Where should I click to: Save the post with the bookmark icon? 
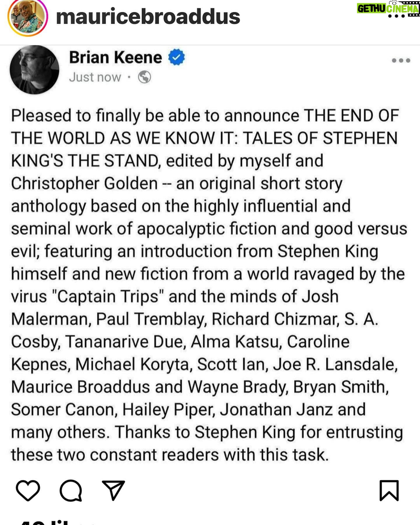tap(389, 490)
